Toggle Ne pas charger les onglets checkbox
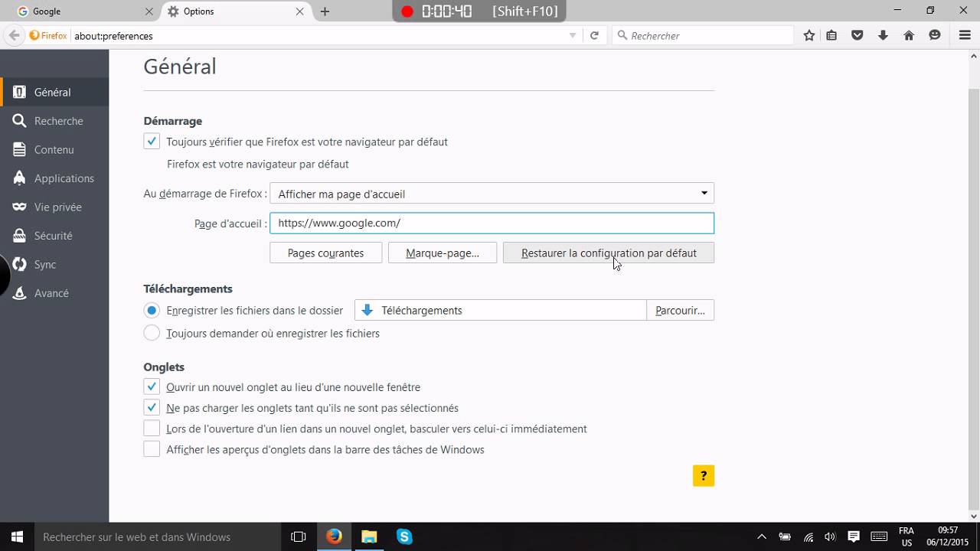Screen dimensions: 980x551 [152, 408]
